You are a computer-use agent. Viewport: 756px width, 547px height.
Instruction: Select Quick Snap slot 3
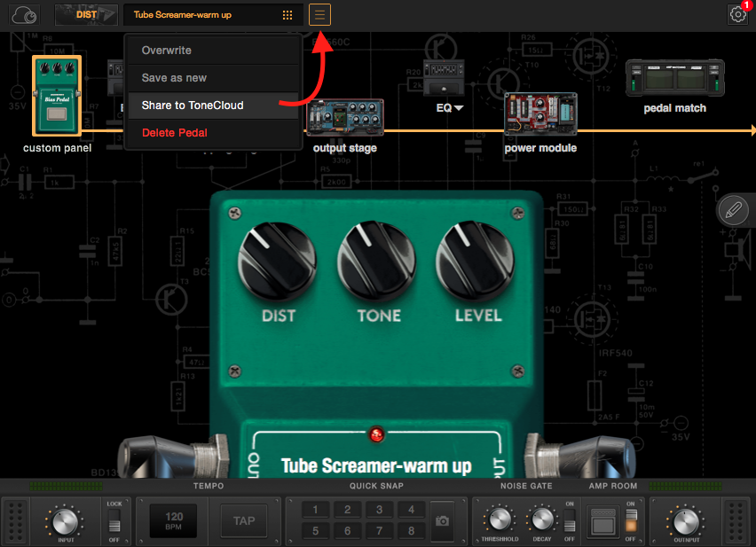click(379, 510)
